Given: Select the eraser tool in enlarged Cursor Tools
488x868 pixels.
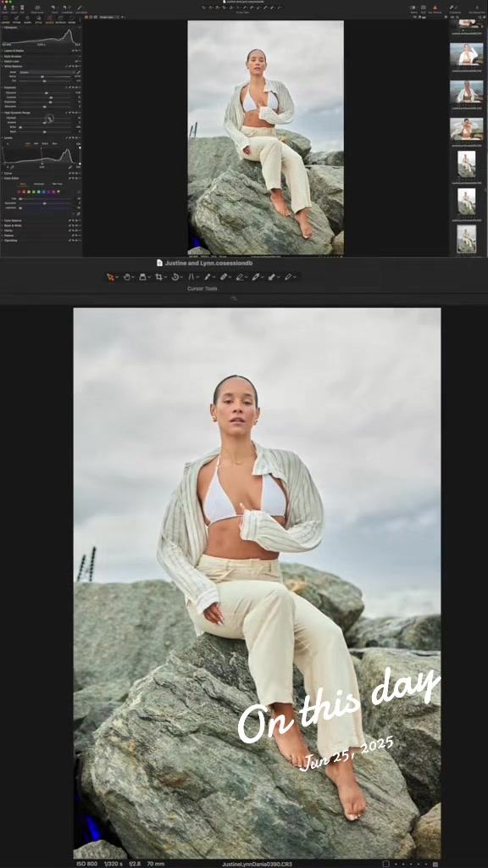Looking at the screenshot, I should pos(240,277).
